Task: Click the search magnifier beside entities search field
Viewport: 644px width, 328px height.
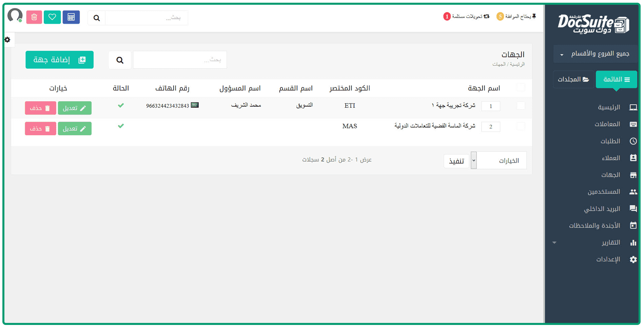Action: 120,60
